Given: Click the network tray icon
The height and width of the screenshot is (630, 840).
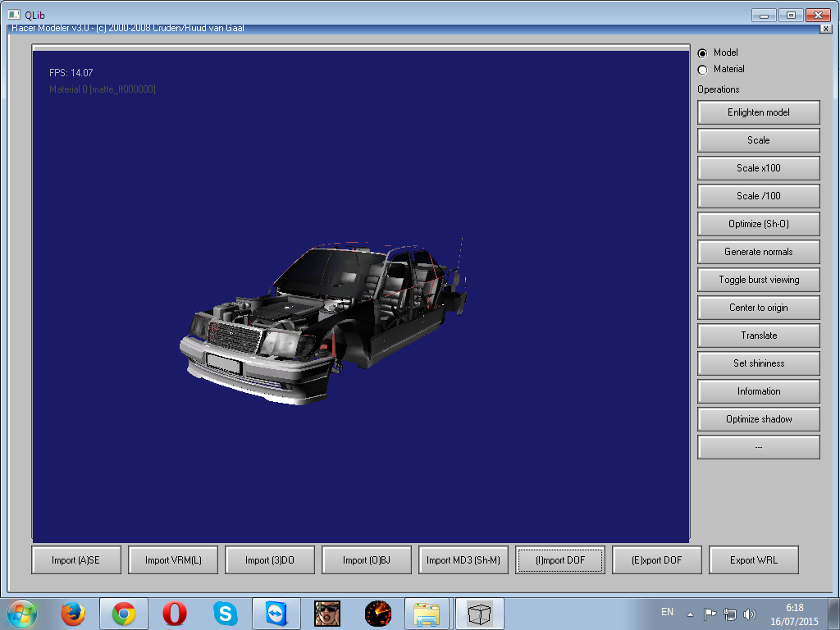Looking at the screenshot, I should [x=729, y=614].
